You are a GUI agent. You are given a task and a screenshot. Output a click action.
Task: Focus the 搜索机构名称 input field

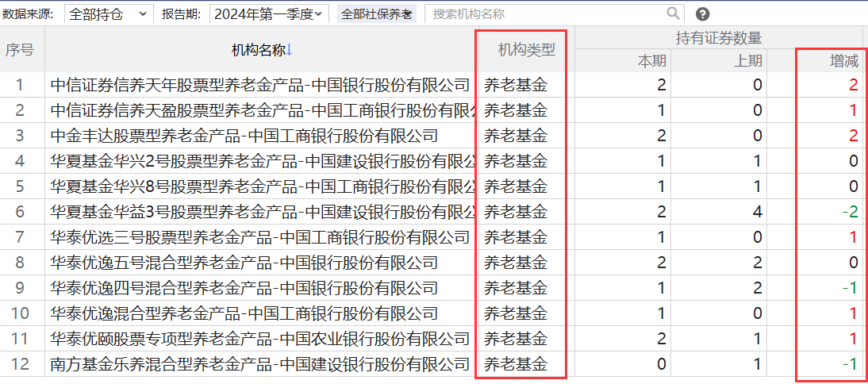click(x=554, y=13)
